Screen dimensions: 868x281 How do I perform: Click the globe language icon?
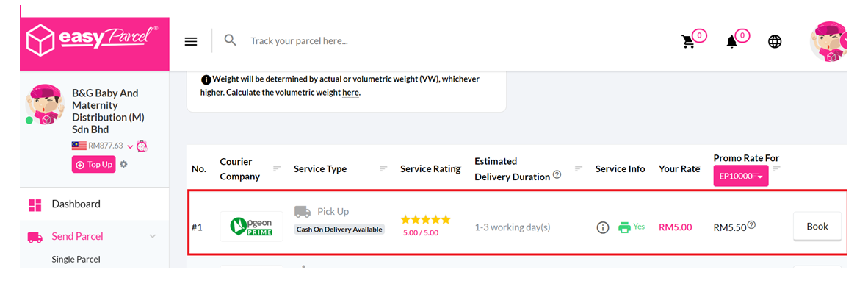[775, 42]
